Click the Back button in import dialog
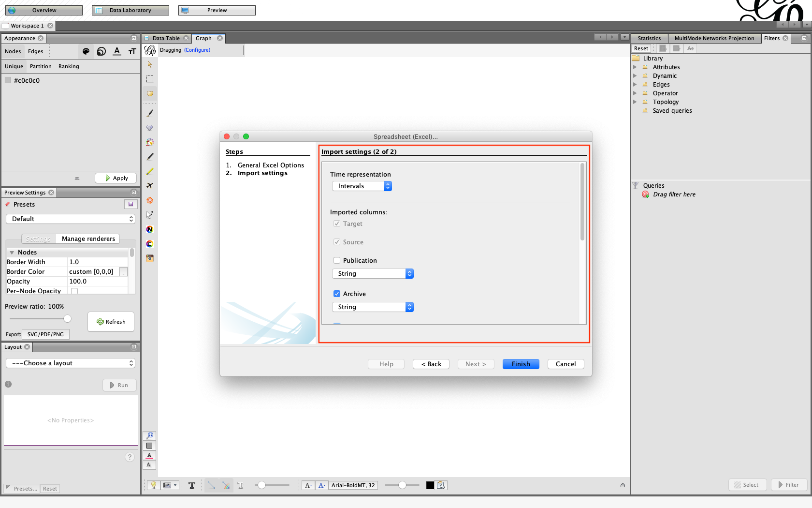 (x=431, y=364)
